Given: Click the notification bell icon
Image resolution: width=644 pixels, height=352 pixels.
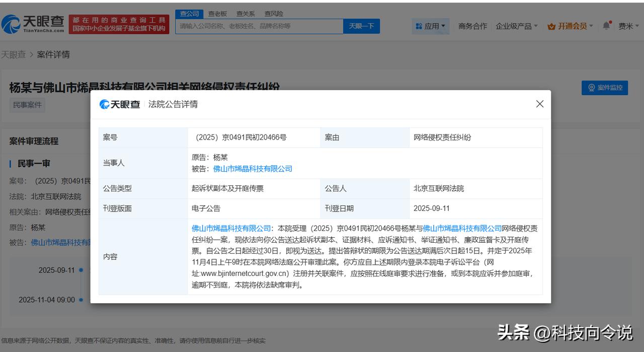Looking at the screenshot, I should pos(606,26).
